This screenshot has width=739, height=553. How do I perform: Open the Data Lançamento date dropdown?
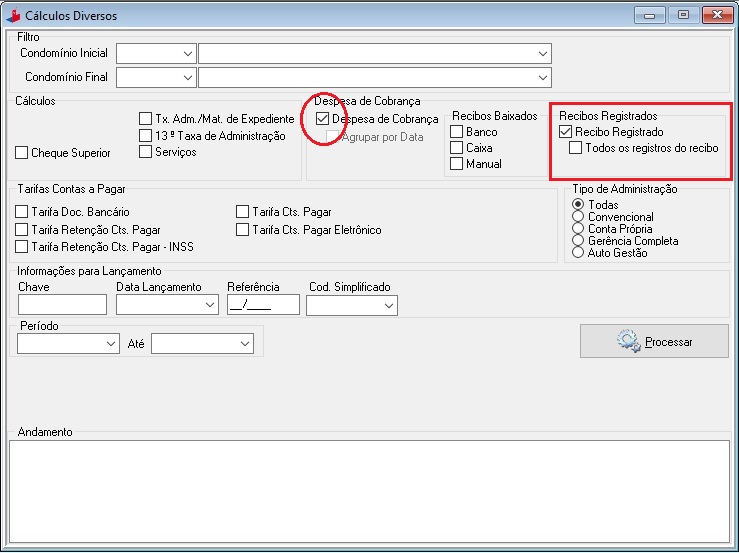[x=209, y=305]
